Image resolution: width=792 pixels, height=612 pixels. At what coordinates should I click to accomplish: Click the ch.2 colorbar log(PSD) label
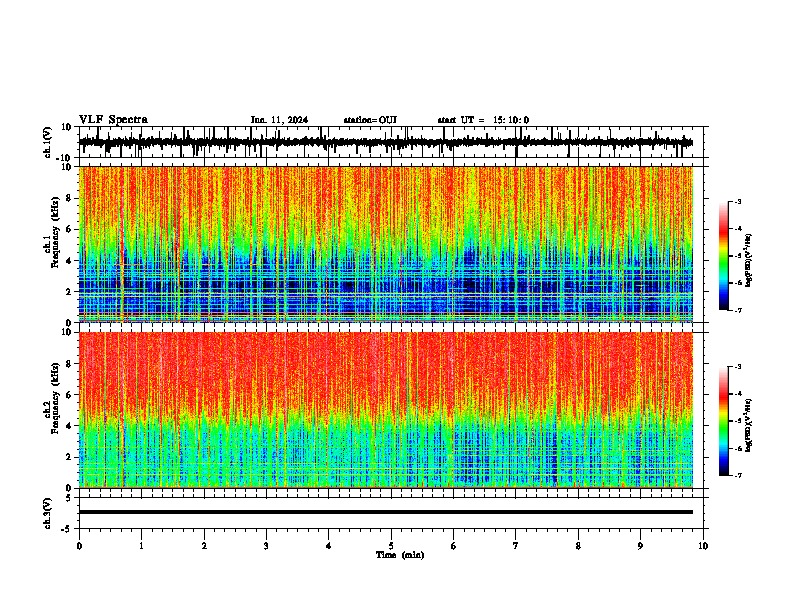coord(749,425)
